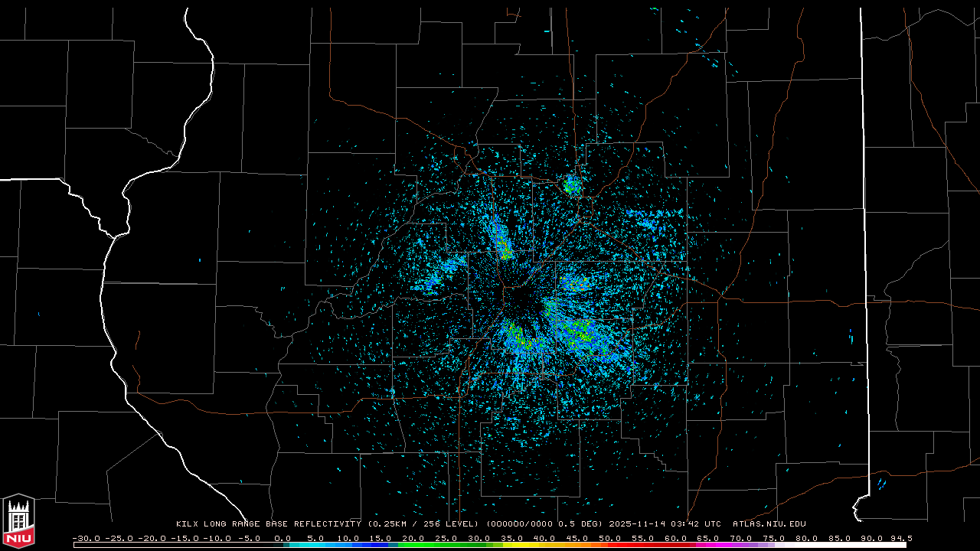
Task: Click the (000000/0000 0.5 DEG) label
Action: point(544,523)
